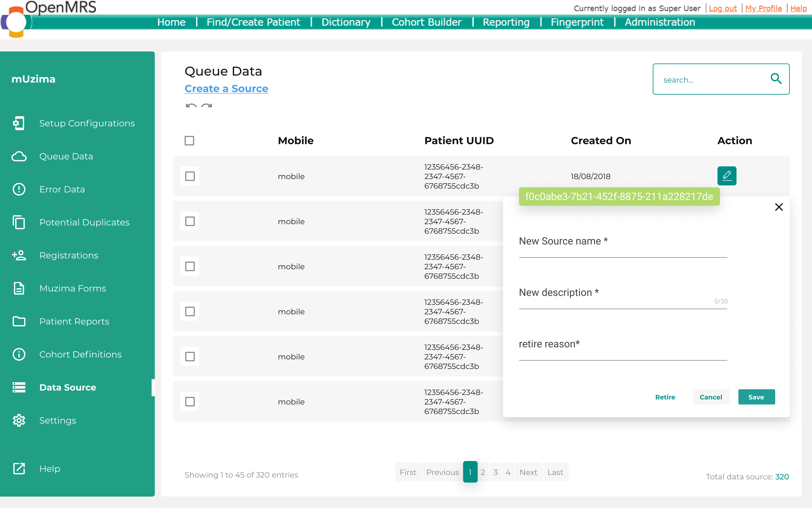The image size is (812, 508).
Task: Click the Queue Data cloud icon
Action: coord(19,156)
